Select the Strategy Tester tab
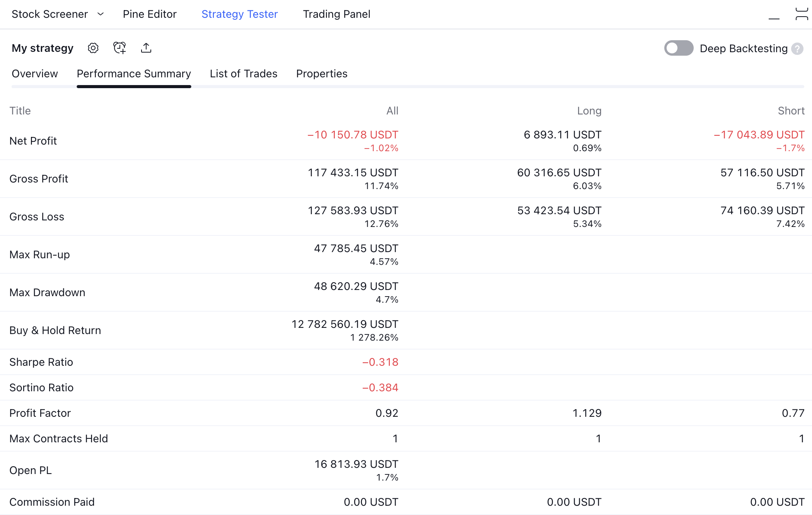The width and height of the screenshot is (812, 515). click(x=239, y=14)
